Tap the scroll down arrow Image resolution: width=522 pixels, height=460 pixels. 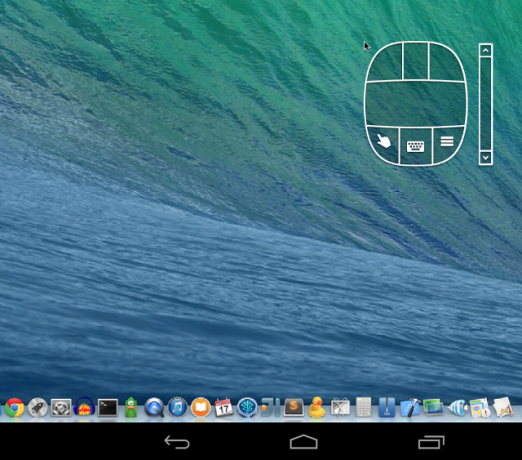tap(486, 157)
